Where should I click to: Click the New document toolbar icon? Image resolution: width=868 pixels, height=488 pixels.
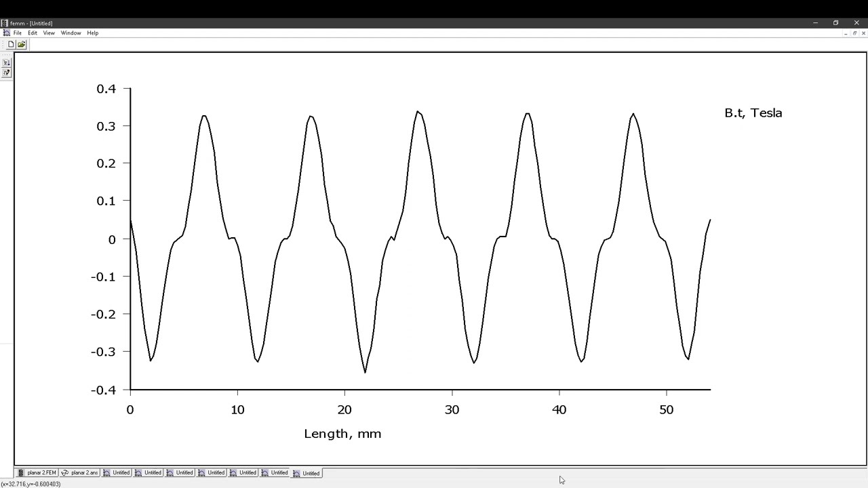tap(11, 45)
